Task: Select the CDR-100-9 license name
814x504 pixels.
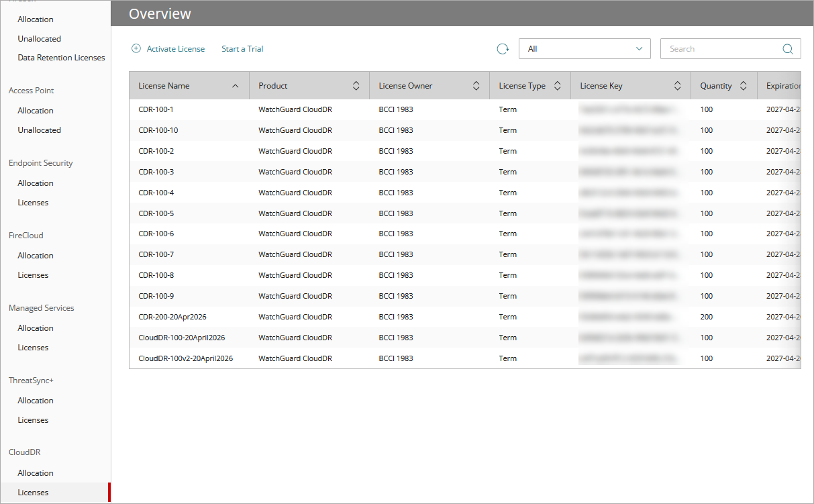Action: (x=156, y=296)
